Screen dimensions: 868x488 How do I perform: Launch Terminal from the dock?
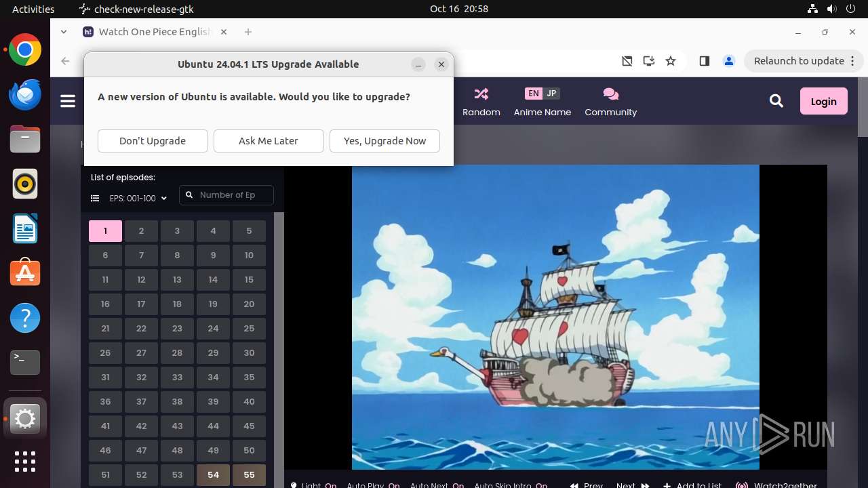(x=25, y=363)
